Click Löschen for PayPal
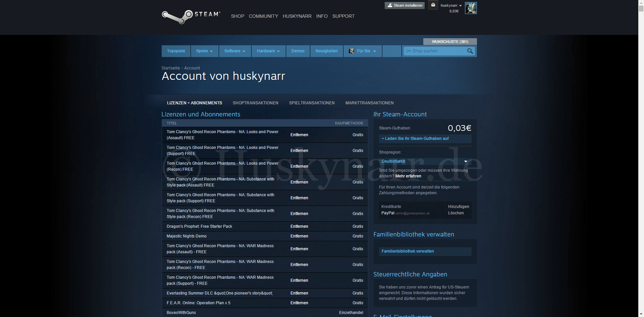The image size is (644, 317). (456, 213)
